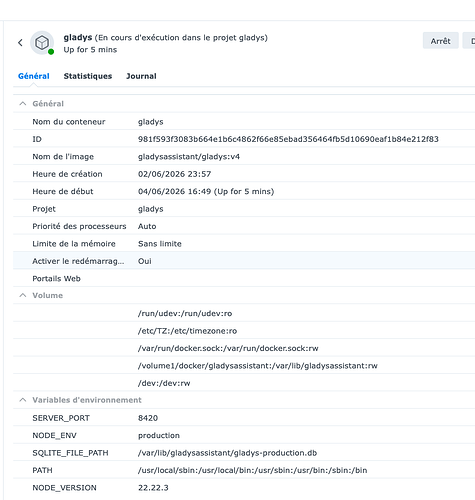Image resolution: width=475 pixels, height=500 pixels.
Task: Click the gladys container cube icon
Action: click(x=42, y=43)
